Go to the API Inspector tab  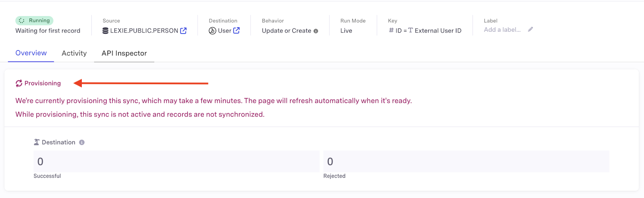[124, 53]
